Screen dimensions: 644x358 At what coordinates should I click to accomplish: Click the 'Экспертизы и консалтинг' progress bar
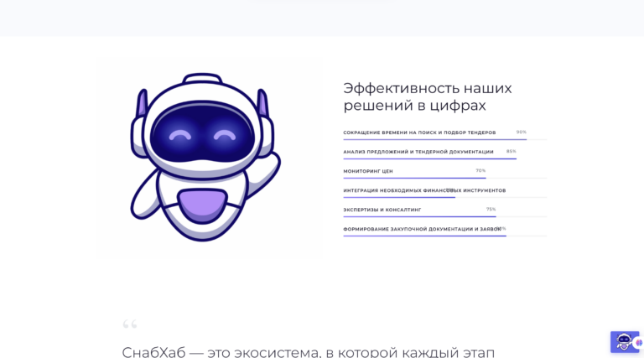[445, 217]
